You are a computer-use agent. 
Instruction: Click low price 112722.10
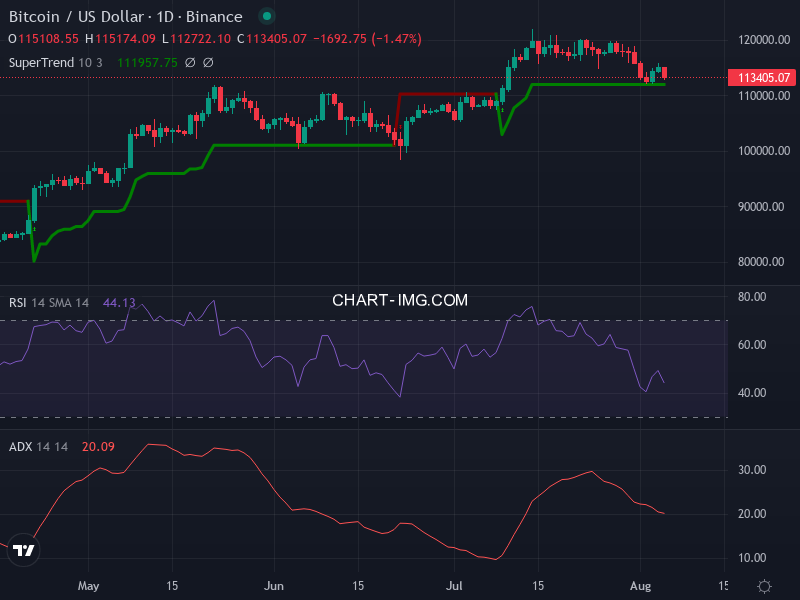200,39
